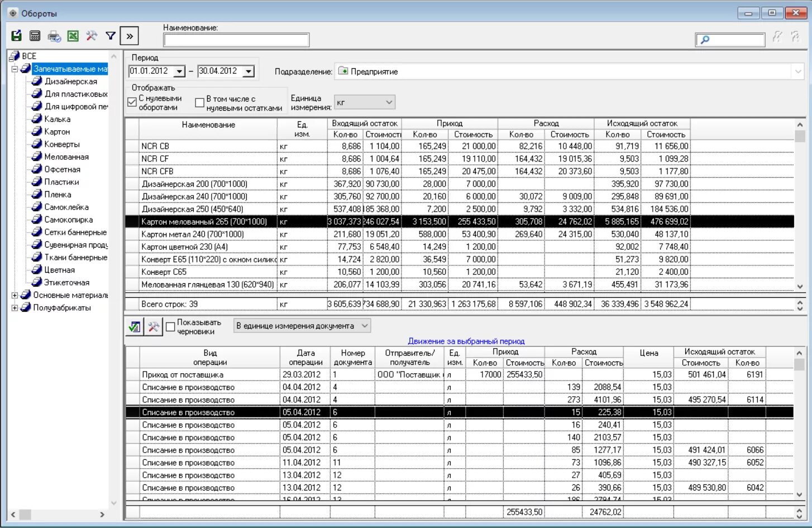Click the second greyed sort icon top right
The image size is (812, 528).
(x=795, y=37)
